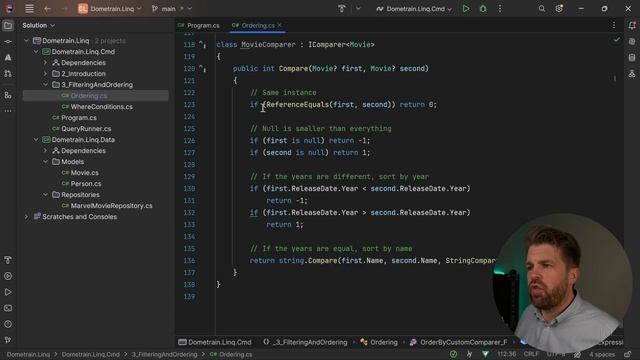Open the Dometrain.Linq solution dropdown
Screen dimensions: 640x360
[x=110, y=9]
